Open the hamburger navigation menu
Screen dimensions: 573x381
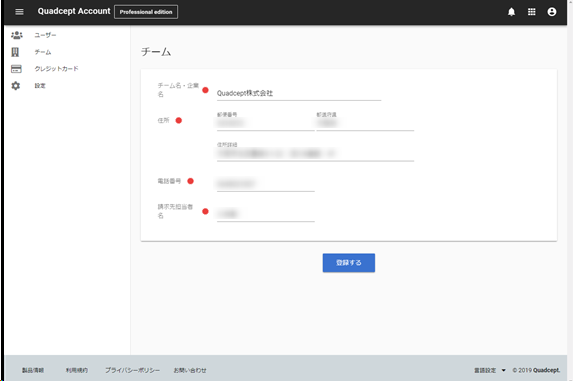click(19, 12)
